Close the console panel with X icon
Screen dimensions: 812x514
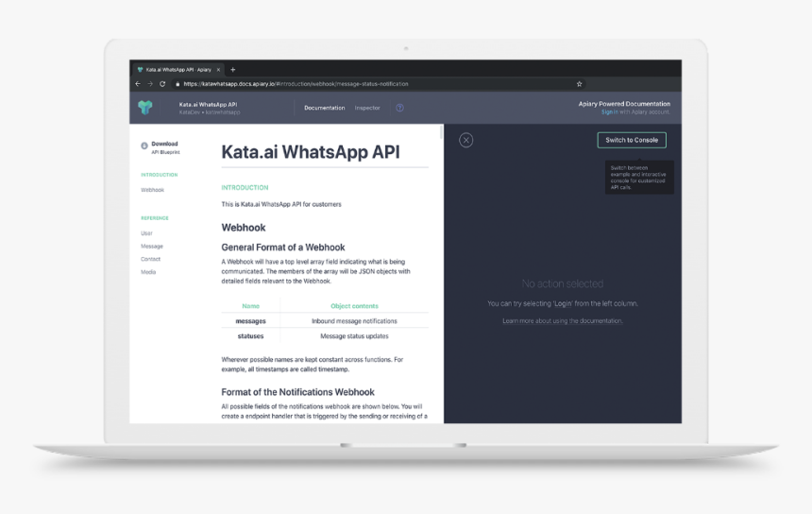pyautogui.click(x=465, y=140)
